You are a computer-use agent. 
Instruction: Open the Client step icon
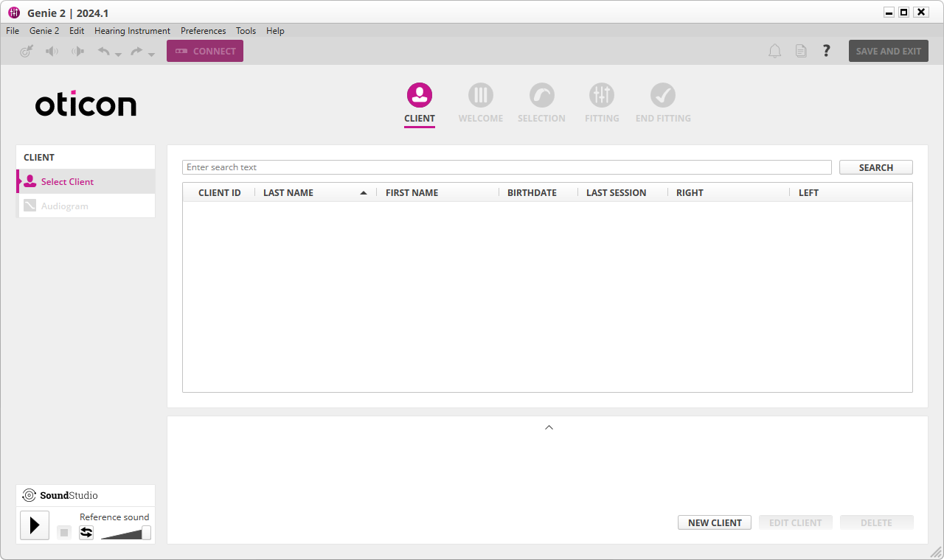pos(419,96)
